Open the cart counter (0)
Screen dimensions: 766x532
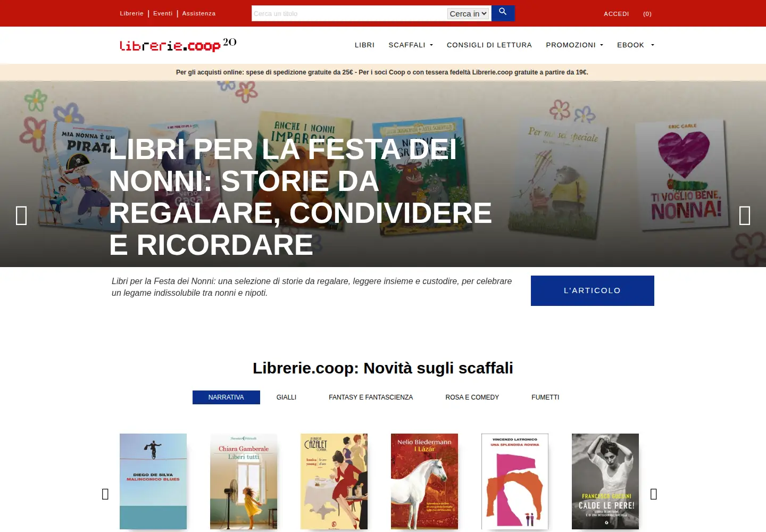(x=647, y=14)
